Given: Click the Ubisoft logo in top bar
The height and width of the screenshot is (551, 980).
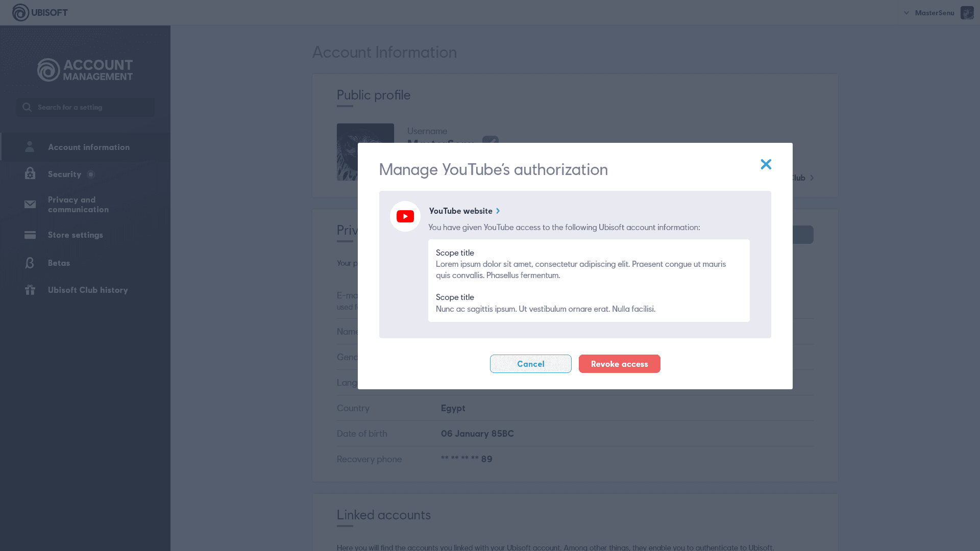Looking at the screenshot, I should pos(40,12).
